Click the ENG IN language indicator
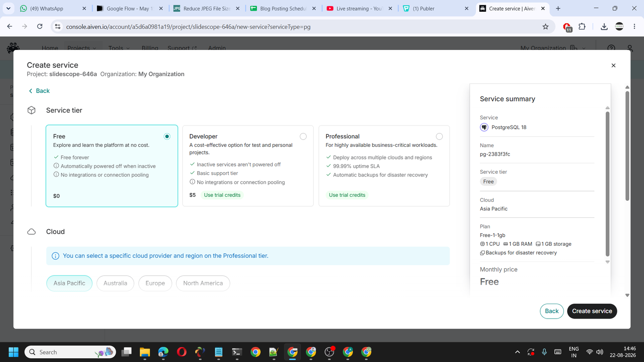This screenshot has height=362, width=644. coord(574,352)
